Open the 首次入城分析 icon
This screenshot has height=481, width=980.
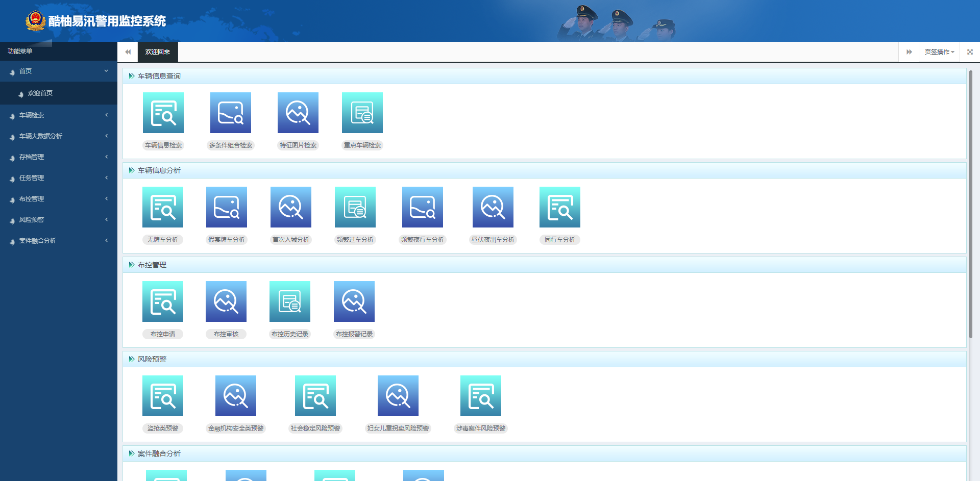coord(291,207)
